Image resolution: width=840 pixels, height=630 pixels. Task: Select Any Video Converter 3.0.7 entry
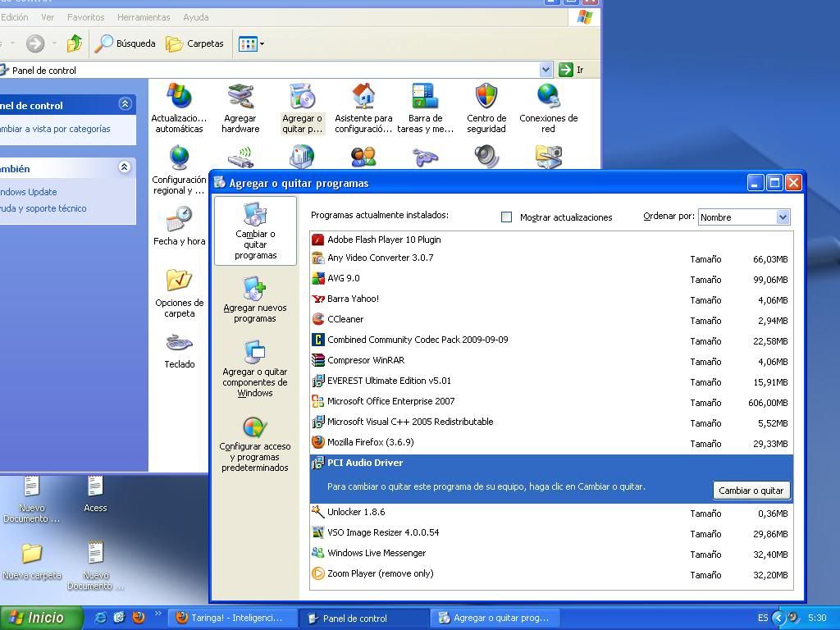click(x=551, y=258)
